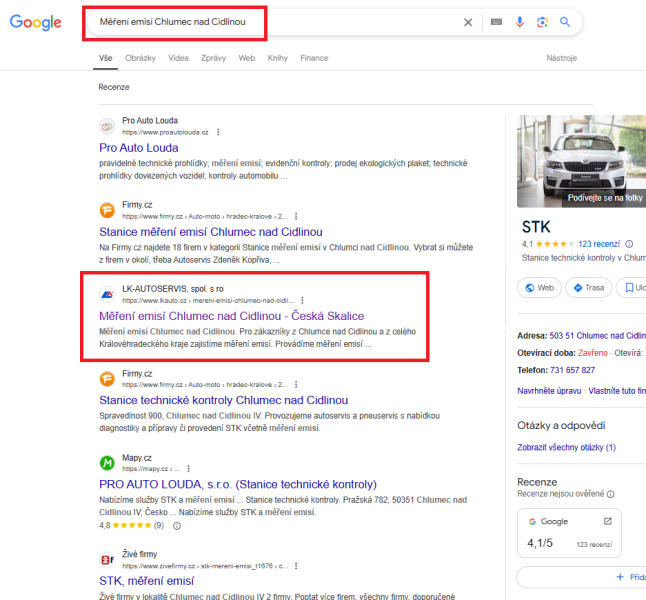Viewport: 646px width, 600px height.
Task: Click the Firmy.cz favicon of Stanice technické kontroly result
Action: tap(107, 378)
